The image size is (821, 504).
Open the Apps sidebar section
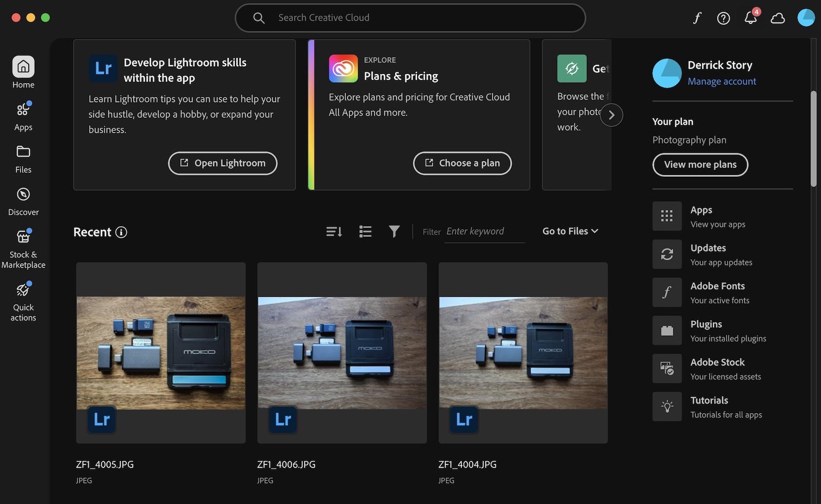point(23,117)
